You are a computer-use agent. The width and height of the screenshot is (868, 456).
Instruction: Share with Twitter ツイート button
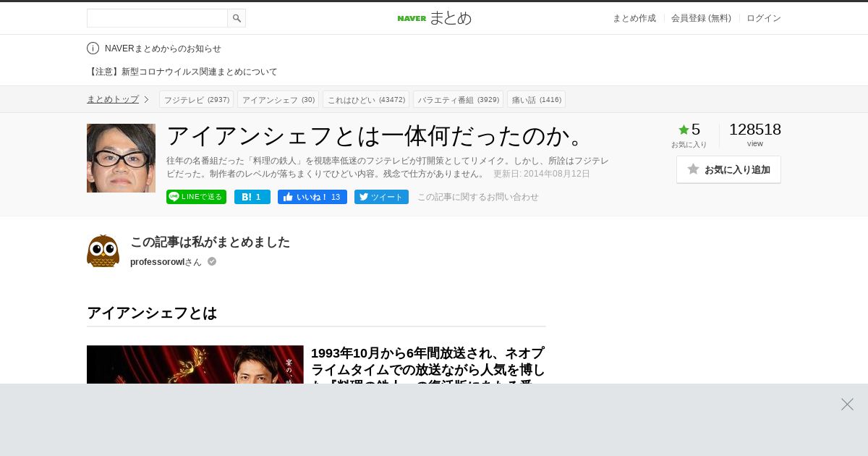(381, 197)
